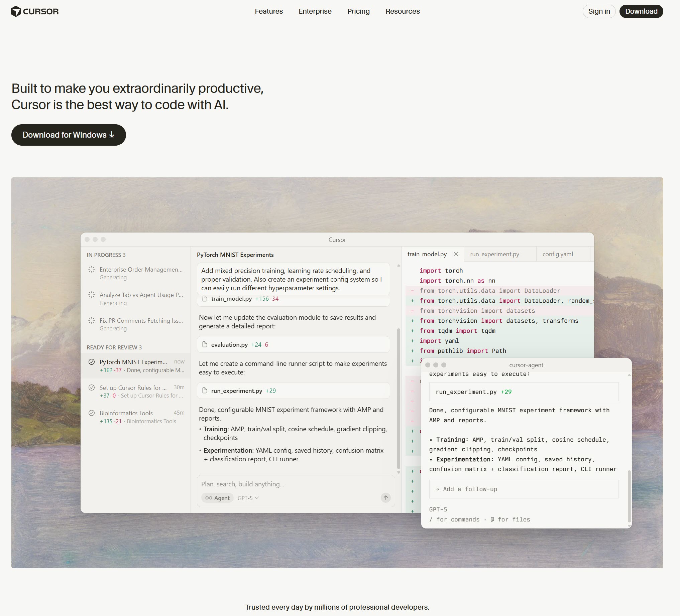Image resolution: width=680 pixels, height=616 pixels.
Task: Click the send arrow button in chat
Action: [385, 497]
